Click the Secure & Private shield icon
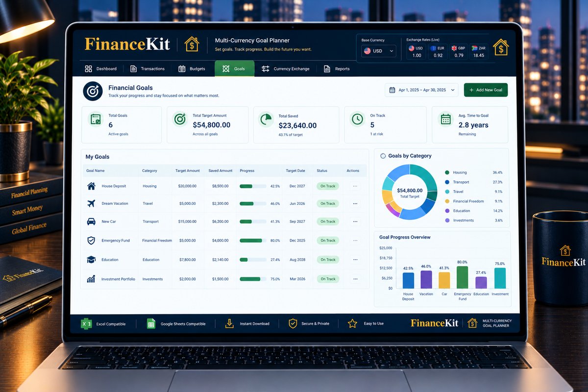588x392 pixels. pyautogui.click(x=293, y=323)
